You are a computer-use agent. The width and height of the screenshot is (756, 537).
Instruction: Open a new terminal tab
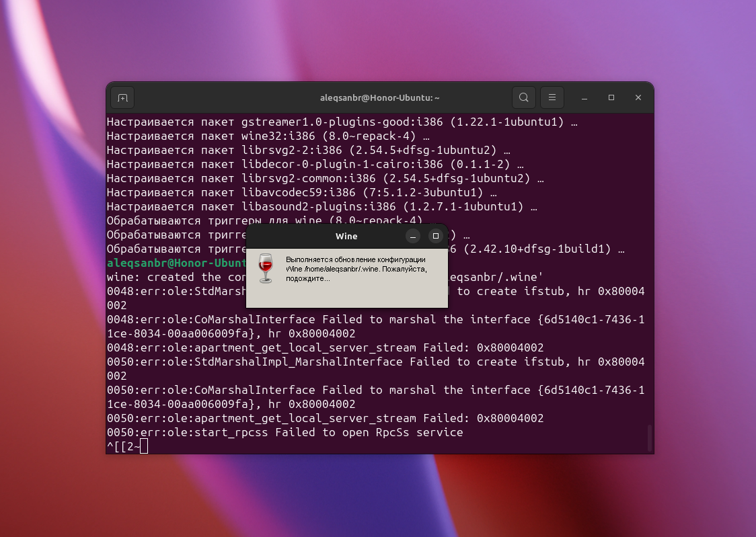(122, 97)
